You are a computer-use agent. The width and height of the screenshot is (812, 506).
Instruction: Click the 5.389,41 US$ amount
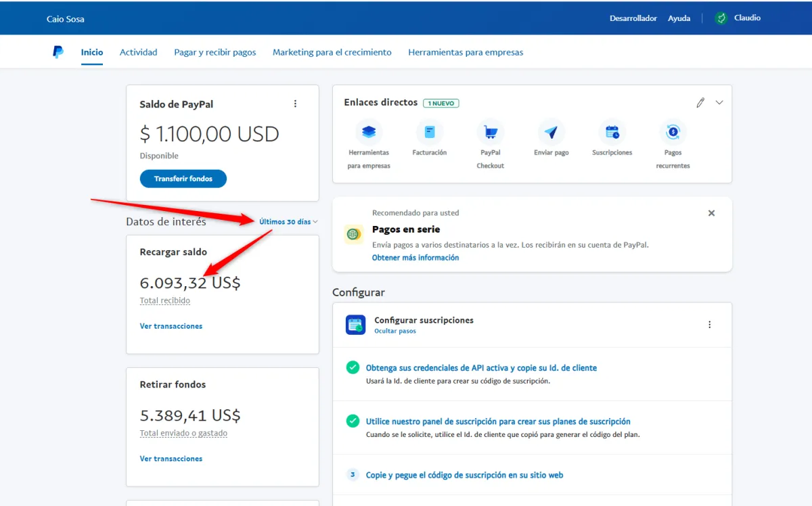pos(190,415)
